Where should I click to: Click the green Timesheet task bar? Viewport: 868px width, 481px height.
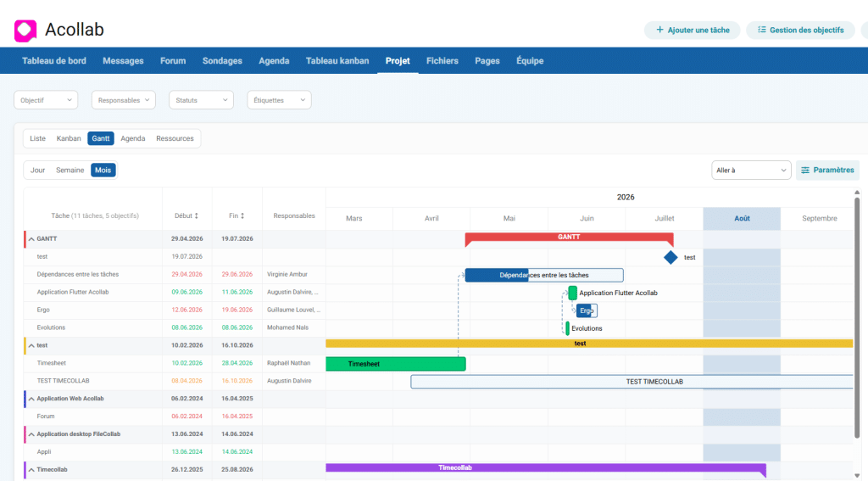click(x=396, y=364)
